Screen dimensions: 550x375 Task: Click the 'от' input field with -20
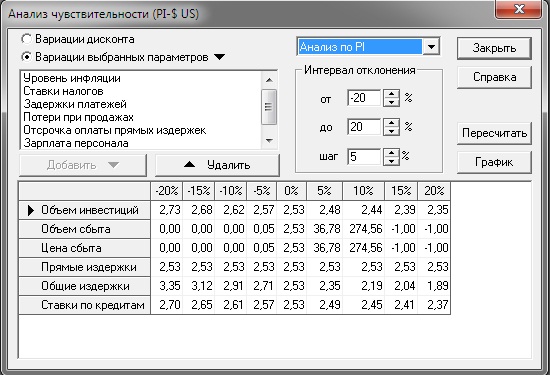(364, 98)
